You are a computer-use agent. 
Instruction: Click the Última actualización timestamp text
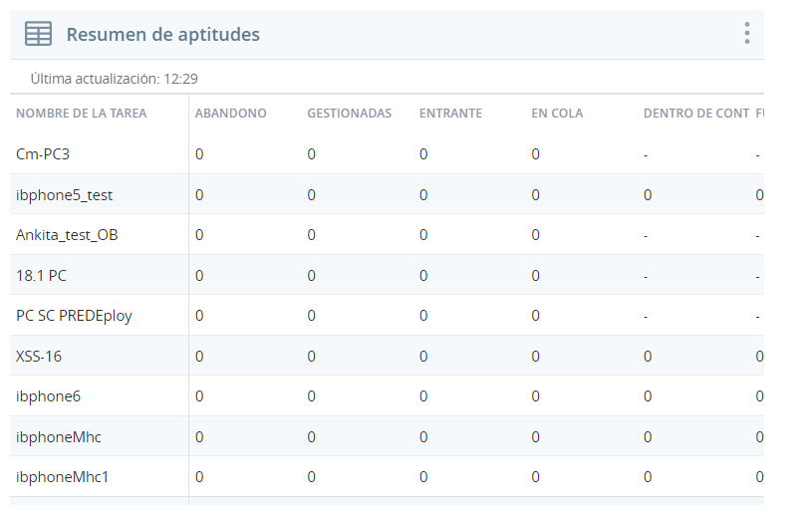coord(114,79)
